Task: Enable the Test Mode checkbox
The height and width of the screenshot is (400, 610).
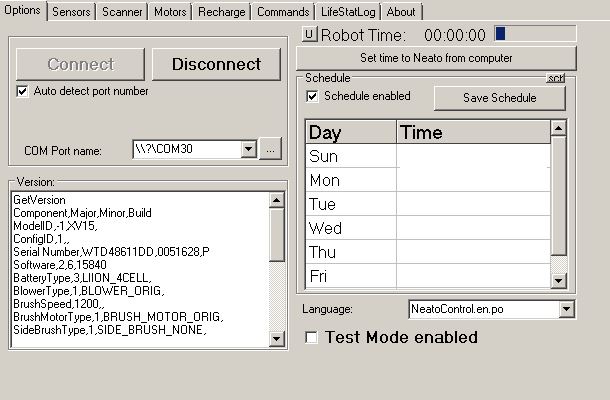Action: pos(312,338)
